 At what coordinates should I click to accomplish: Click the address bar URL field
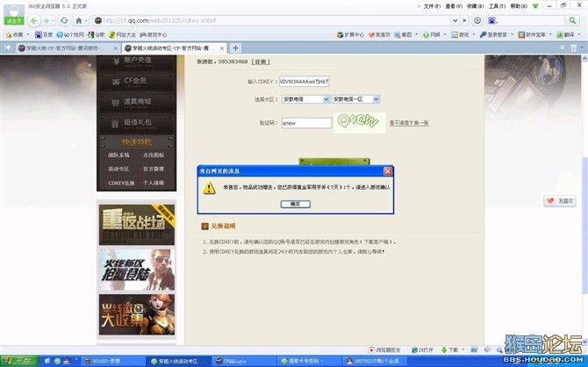272,21
